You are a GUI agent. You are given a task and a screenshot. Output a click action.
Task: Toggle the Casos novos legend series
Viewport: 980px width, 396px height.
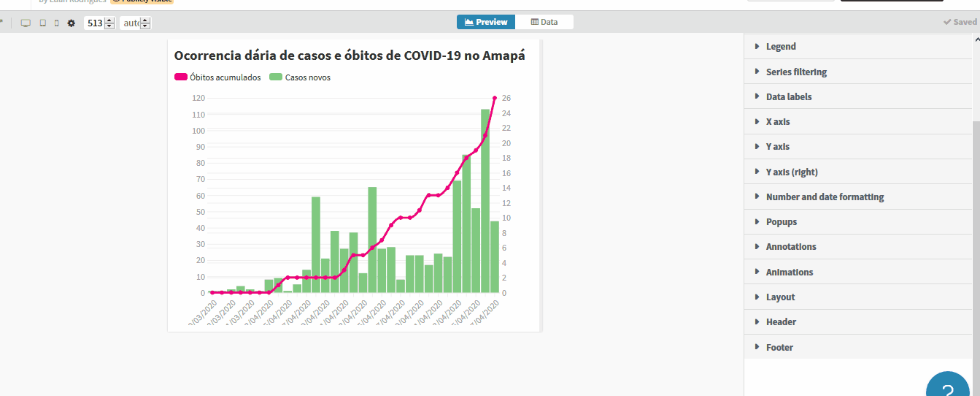tap(300, 77)
